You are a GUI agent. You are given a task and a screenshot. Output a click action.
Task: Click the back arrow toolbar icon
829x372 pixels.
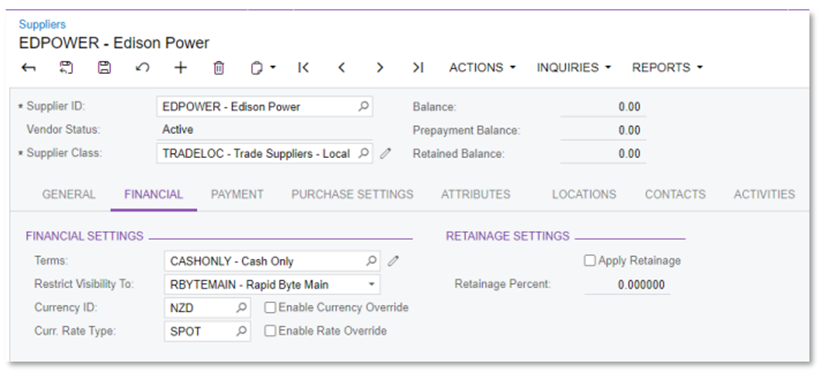(29, 68)
